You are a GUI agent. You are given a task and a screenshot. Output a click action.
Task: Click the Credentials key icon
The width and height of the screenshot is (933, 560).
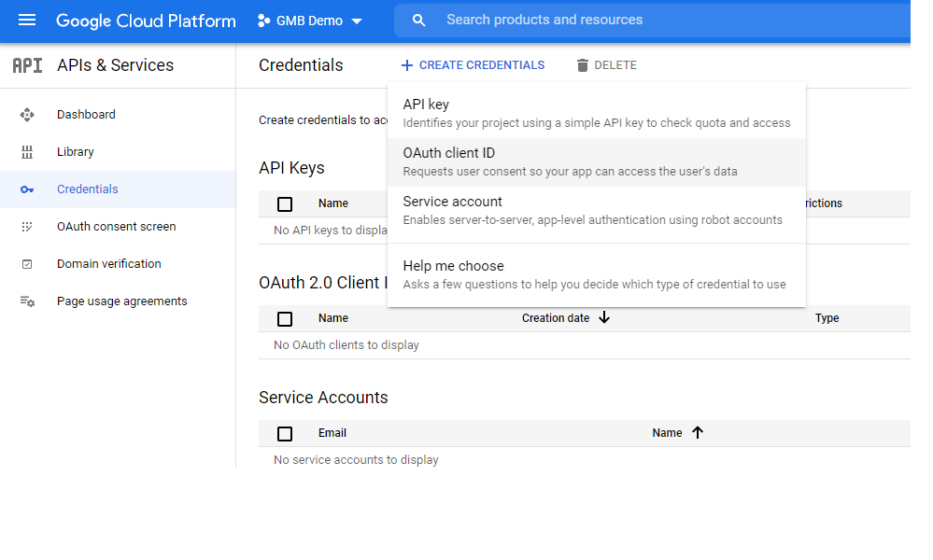(27, 189)
